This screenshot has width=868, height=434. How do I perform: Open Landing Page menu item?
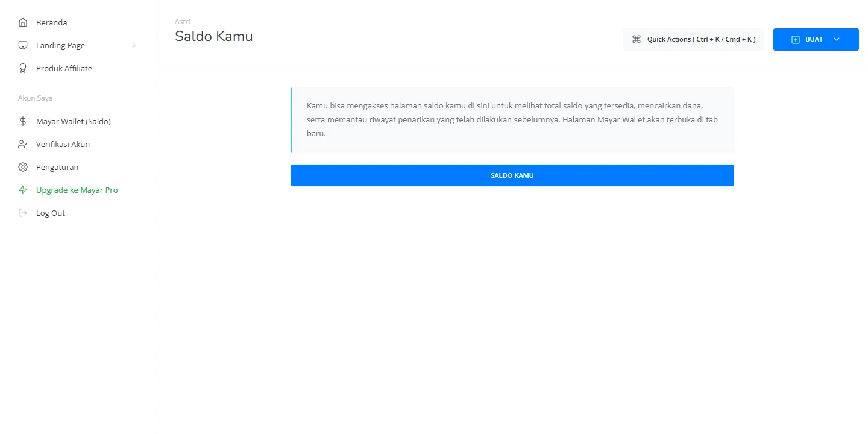pyautogui.click(x=60, y=45)
